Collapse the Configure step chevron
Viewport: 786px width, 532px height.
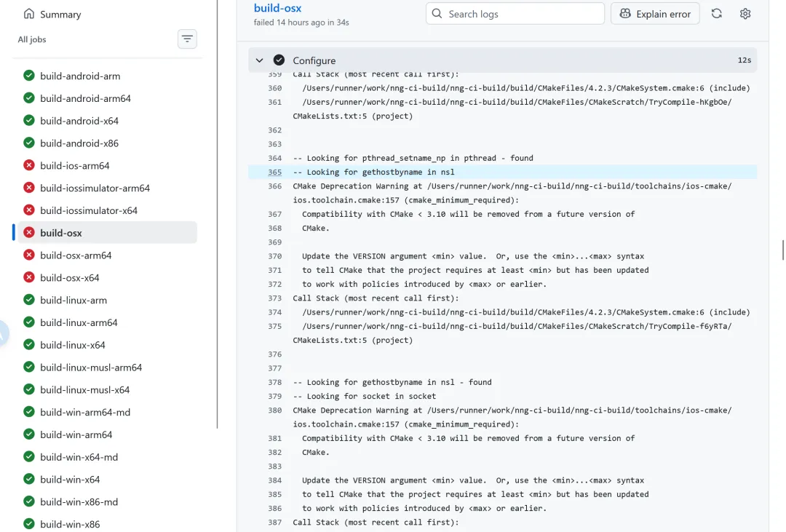click(x=260, y=60)
